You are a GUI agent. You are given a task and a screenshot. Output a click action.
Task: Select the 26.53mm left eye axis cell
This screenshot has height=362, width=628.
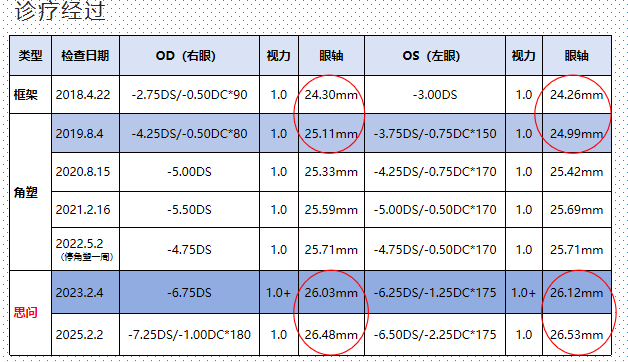tap(577, 334)
